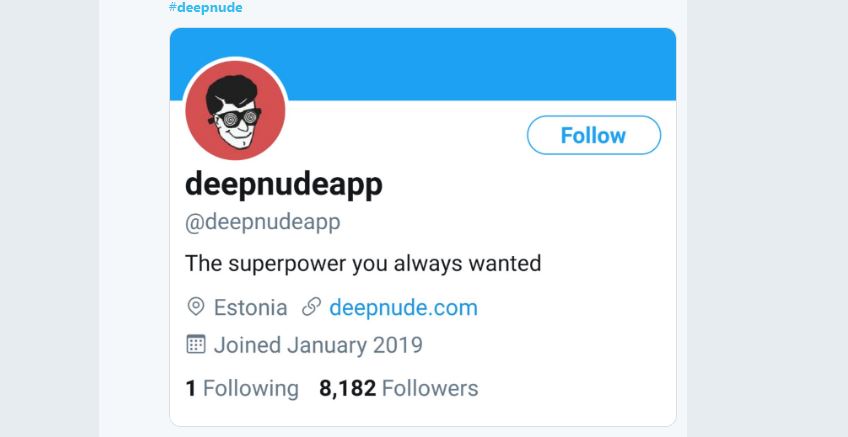Open the Followers list label
Screen dimensions: 848x437
pos(430,388)
